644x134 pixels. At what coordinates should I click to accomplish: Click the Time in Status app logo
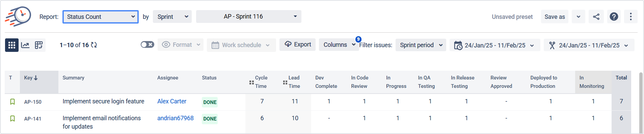coord(18,16)
